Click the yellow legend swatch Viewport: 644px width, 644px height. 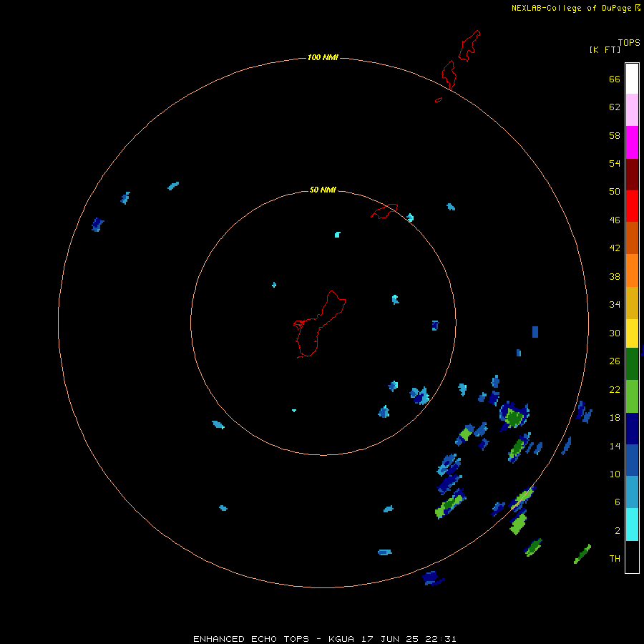click(632, 333)
